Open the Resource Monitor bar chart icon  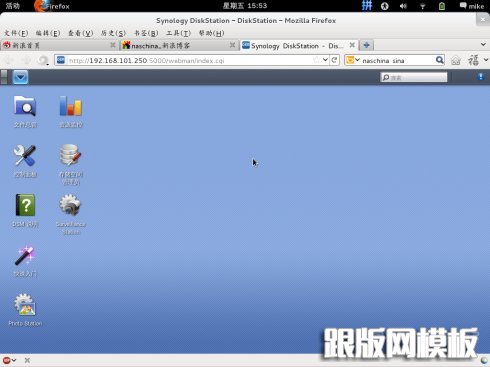[x=70, y=106]
